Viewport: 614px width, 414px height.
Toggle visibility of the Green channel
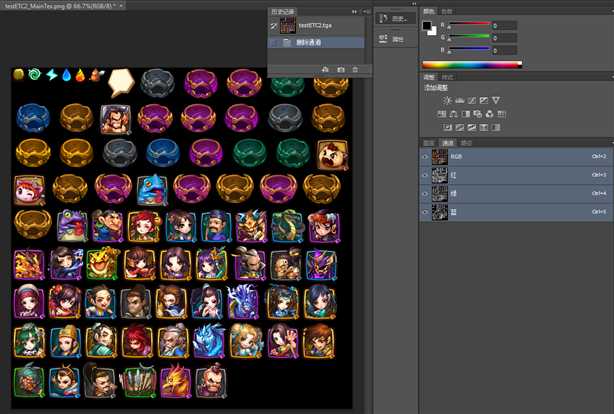point(425,193)
